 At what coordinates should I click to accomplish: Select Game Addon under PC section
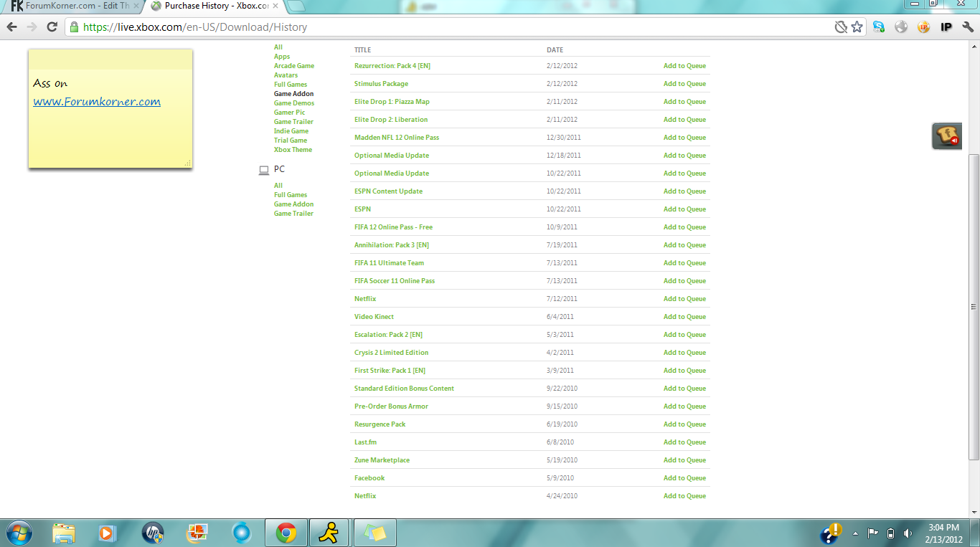[x=293, y=204]
